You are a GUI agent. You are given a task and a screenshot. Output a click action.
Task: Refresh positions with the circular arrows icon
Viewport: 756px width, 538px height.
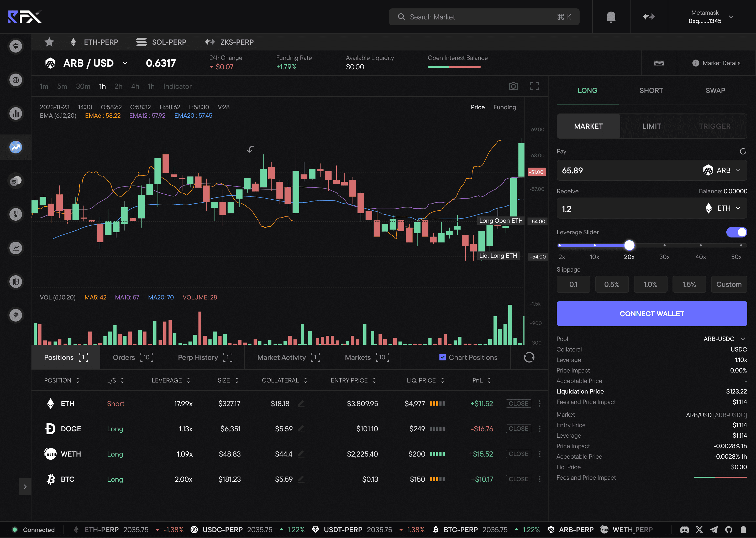point(529,357)
